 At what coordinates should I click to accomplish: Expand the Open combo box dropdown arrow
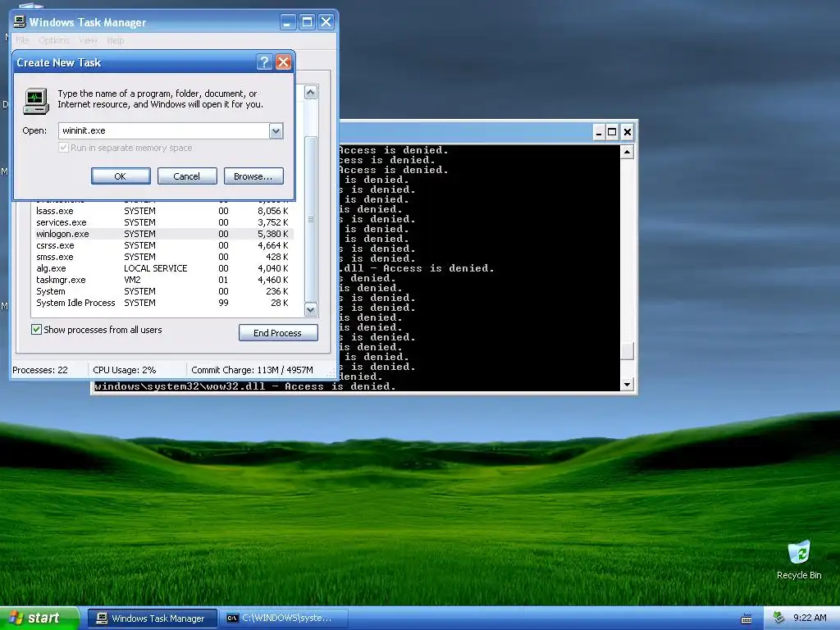click(x=276, y=130)
